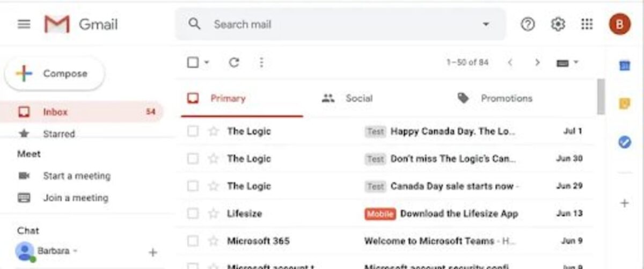
Task: Expand the search options dropdown arrow
Action: tap(486, 25)
